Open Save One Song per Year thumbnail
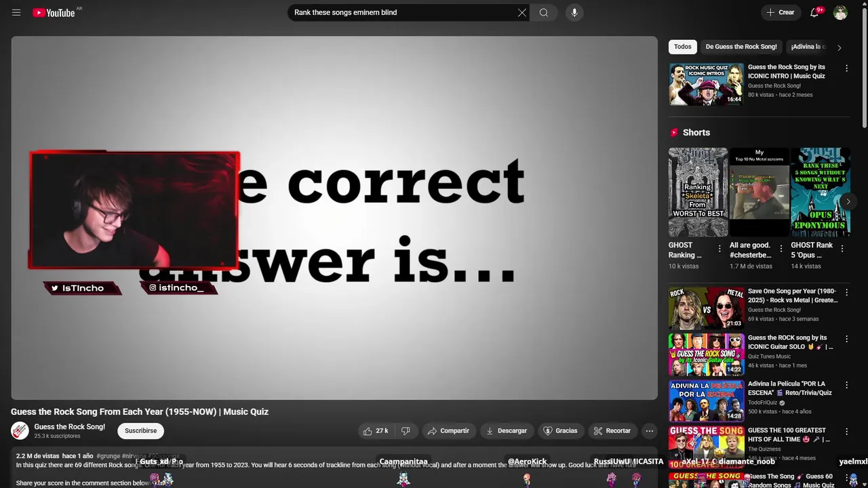This screenshot has height=488, width=868. point(706,308)
